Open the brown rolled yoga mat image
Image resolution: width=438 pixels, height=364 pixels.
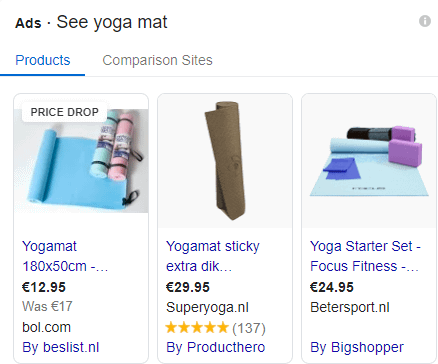225,161
